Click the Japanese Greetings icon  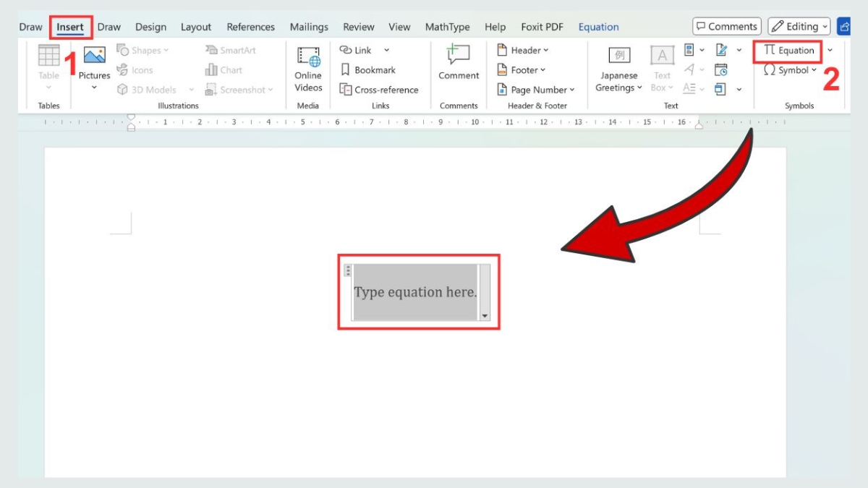pyautogui.click(x=618, y=56)
